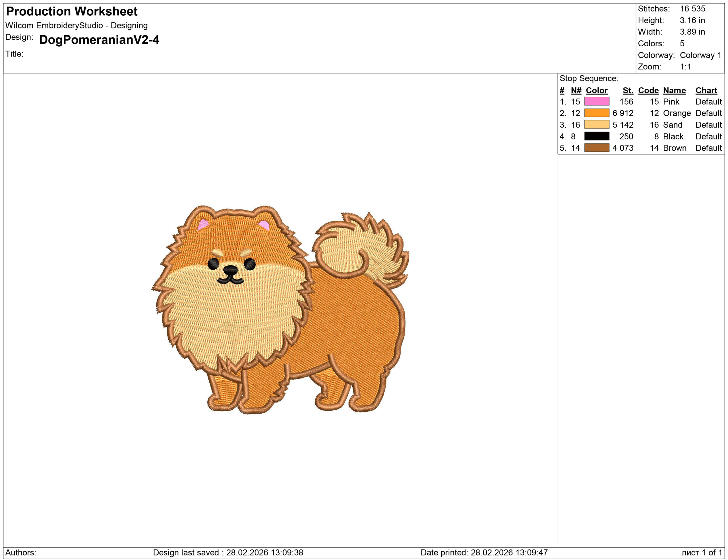This screenshot has height=560, width=728.
Task: Click the DogPomeranianV2-4 design name
Action: (x=99, y=40)
